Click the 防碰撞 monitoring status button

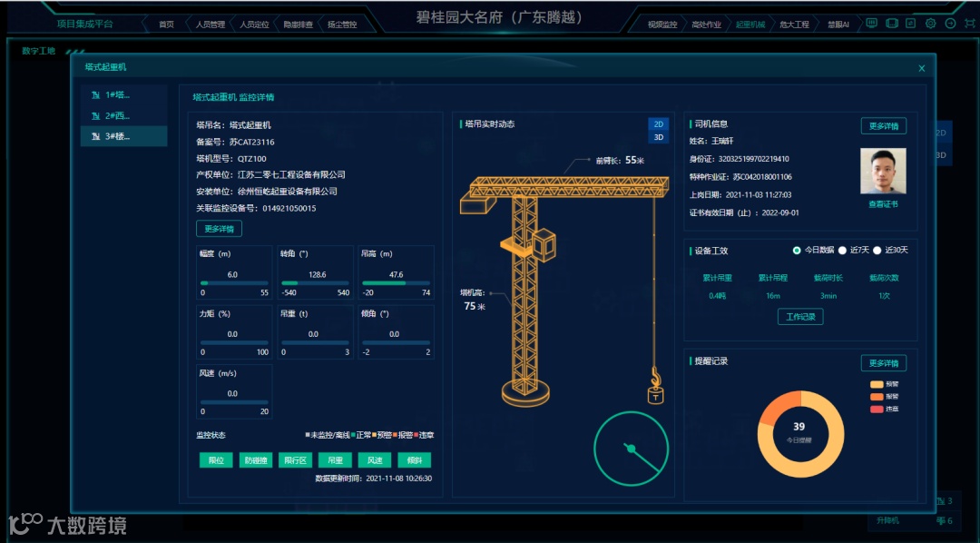click(x=256, y=460)
